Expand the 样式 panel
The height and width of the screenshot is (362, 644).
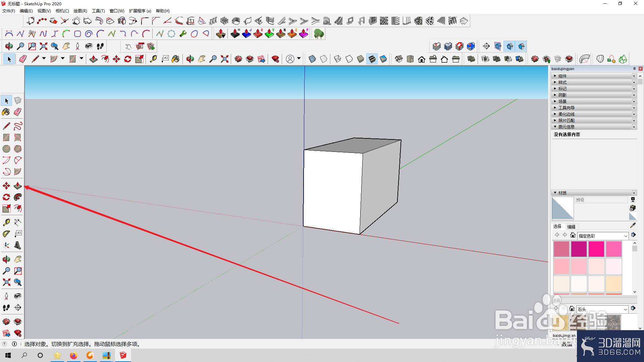(x=594, y=82)
